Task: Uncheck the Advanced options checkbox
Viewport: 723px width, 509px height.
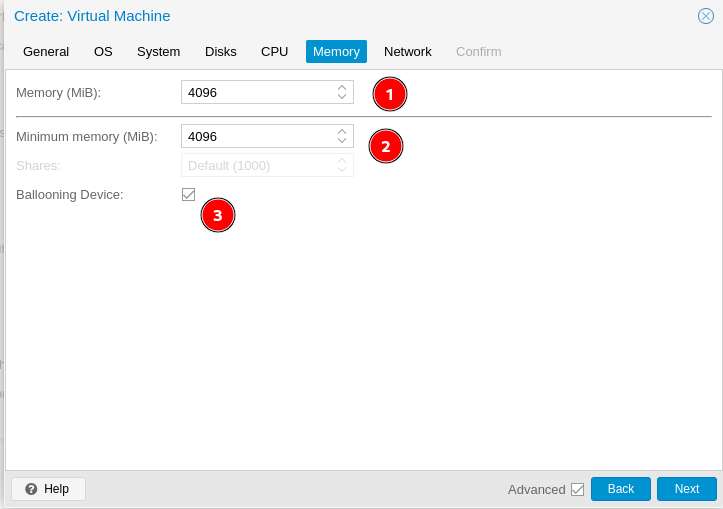Action: [577, 489]
